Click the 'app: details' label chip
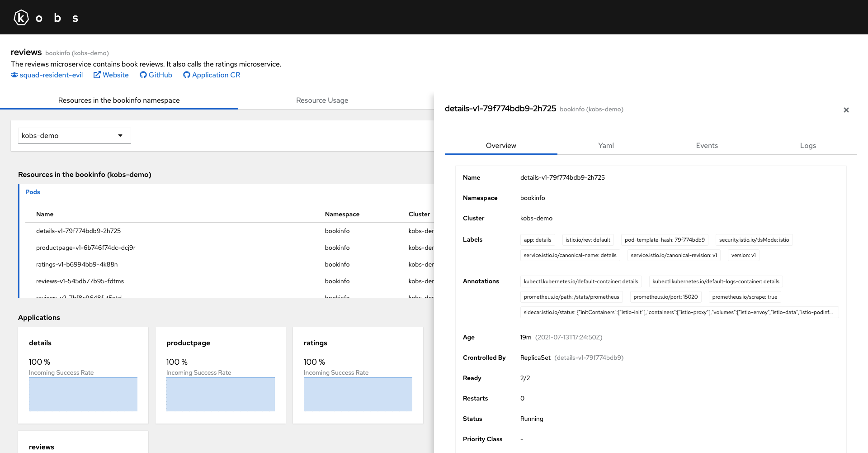The height and width of the screenshot is (453, 868). 538,240
